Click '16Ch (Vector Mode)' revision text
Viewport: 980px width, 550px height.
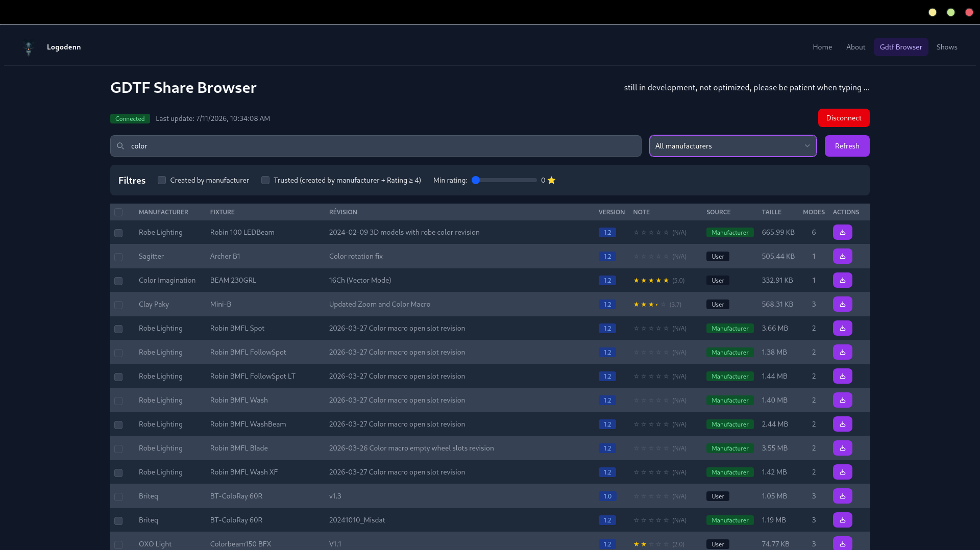(360, 280)
